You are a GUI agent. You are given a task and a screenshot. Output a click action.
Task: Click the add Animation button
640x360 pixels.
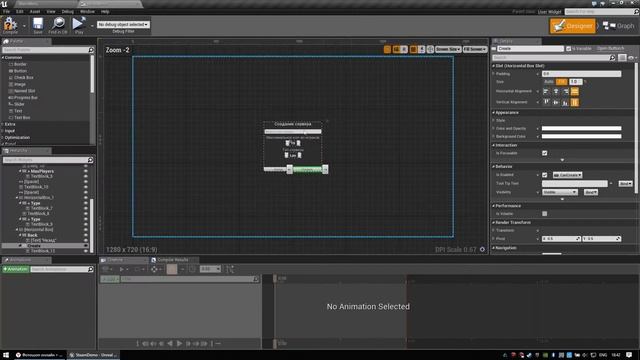click(x=16, y=269)
